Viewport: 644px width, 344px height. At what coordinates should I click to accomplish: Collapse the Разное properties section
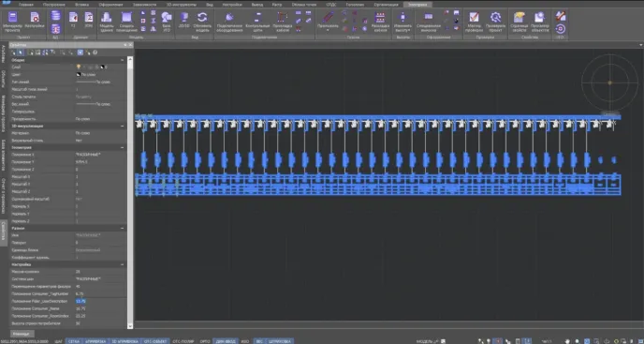[123, 228]
